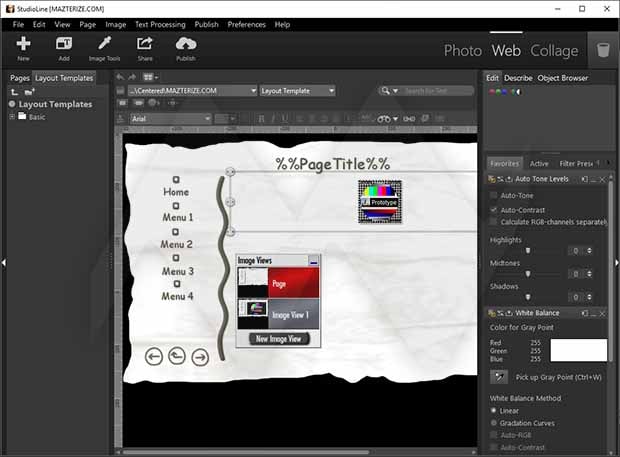Close the White Balance filter panel

pyautogui.click(x=602, y=313)
